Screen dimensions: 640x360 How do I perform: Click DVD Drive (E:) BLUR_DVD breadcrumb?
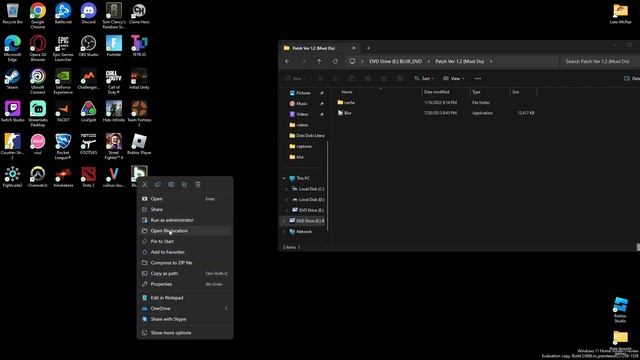pyautogui.click(x=396, y=61)
